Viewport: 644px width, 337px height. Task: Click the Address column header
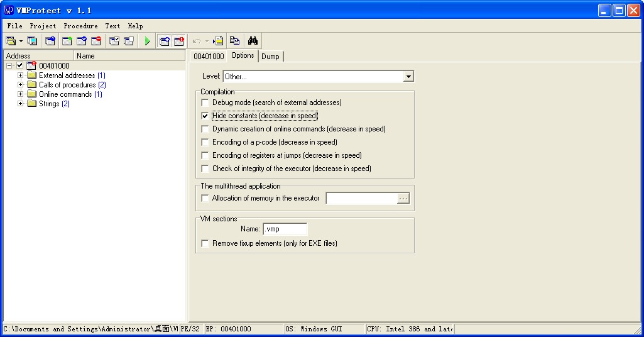click(38, 55)
